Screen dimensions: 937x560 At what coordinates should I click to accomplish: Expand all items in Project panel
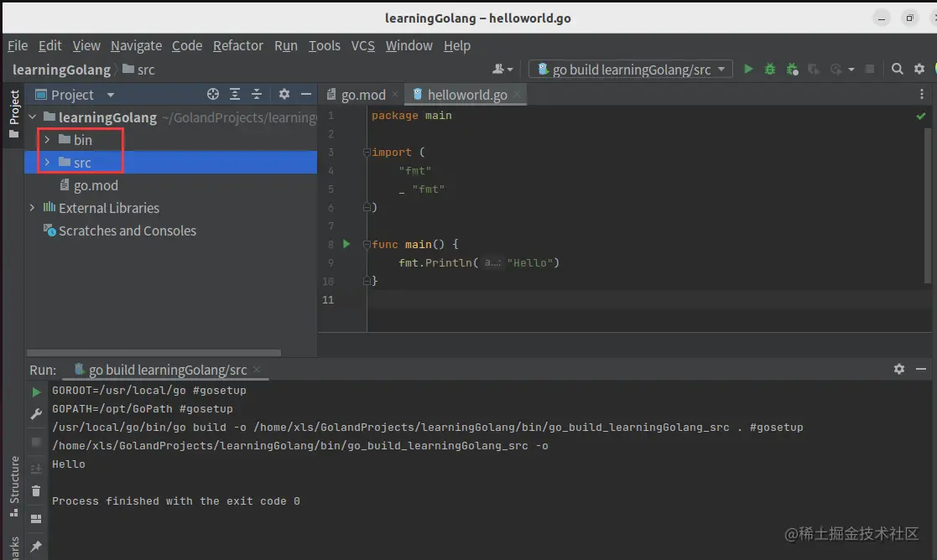(x=235, y=95)
